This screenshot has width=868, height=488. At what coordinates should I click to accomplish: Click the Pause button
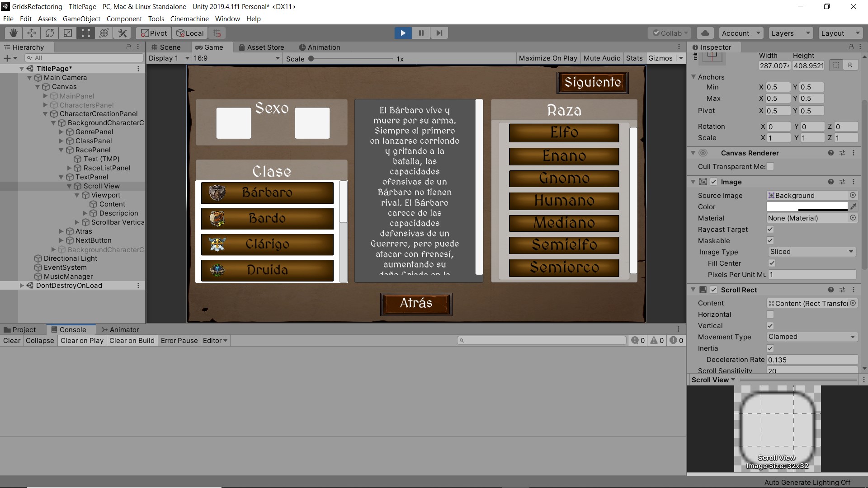tap(421, 33)
